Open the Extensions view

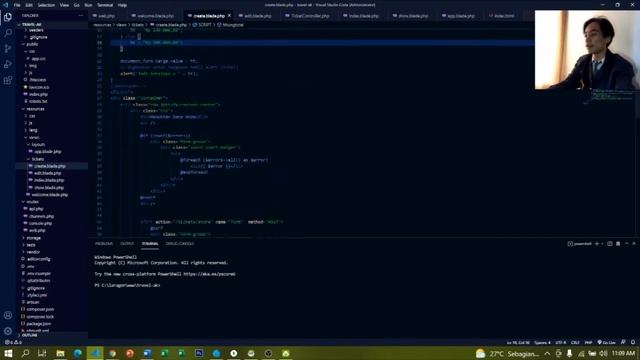click(8, 80)
